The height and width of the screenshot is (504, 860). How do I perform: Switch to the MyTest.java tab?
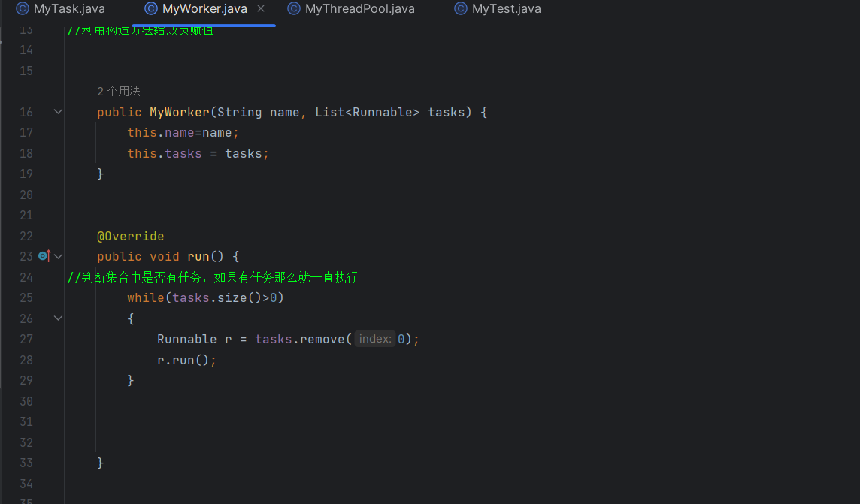click(x=506, y=9)
